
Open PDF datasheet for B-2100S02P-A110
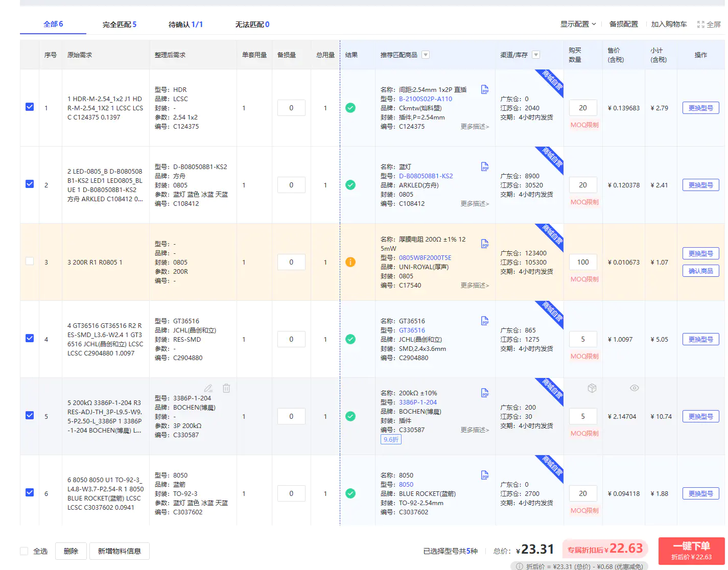click(x=485, y=90)
